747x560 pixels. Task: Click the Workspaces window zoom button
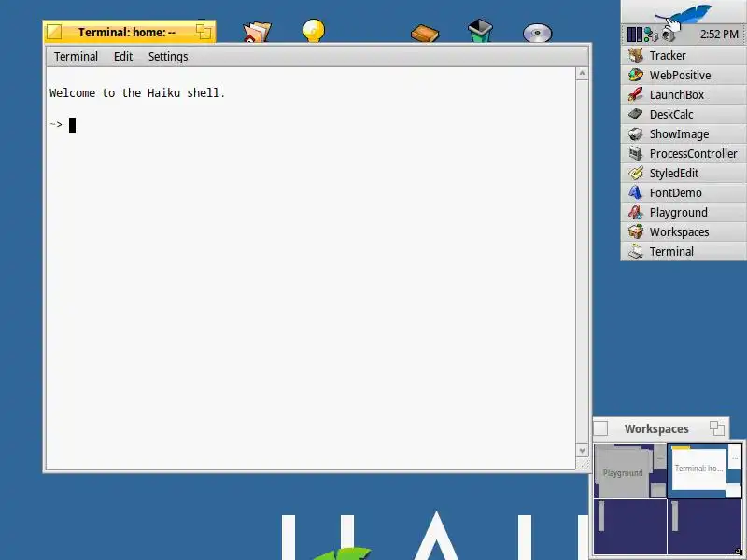(x=717, y=428)
